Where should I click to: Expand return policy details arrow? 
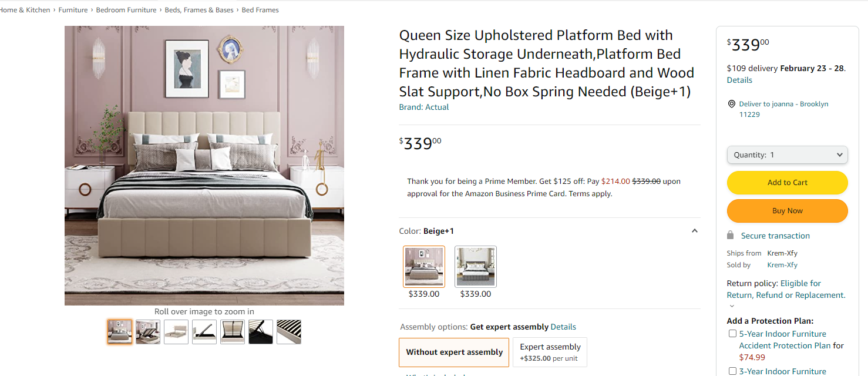point(732,306)
